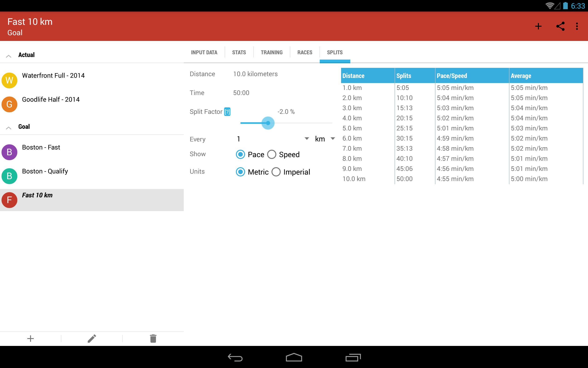Tap the Average column header
Screen dimensions: 588x368
[546, 76]
